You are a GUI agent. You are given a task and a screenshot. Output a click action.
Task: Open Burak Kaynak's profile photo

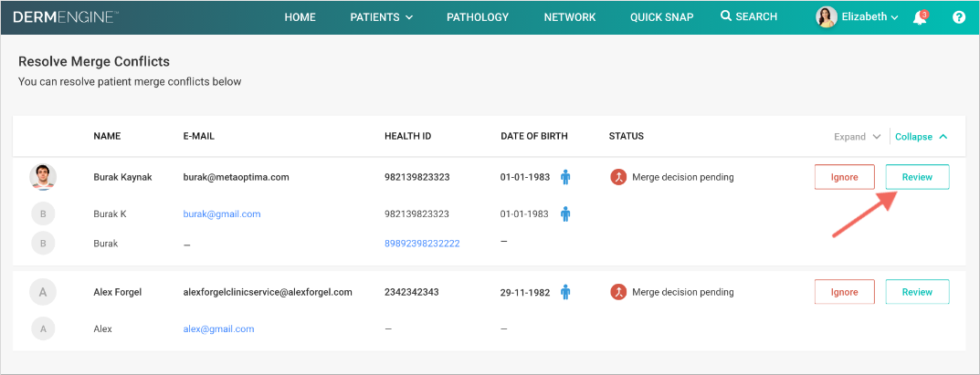click(43, 177)
